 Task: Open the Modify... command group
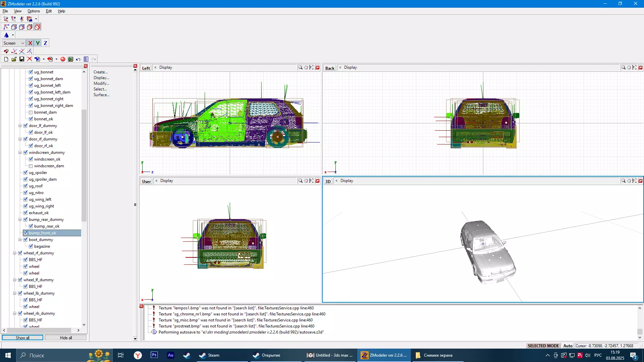[101, 83]
